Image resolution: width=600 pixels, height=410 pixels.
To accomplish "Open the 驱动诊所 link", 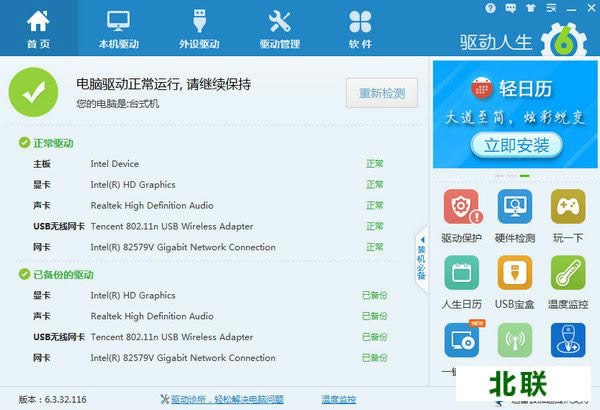I will pyautogui.click(x=227, y=399).
